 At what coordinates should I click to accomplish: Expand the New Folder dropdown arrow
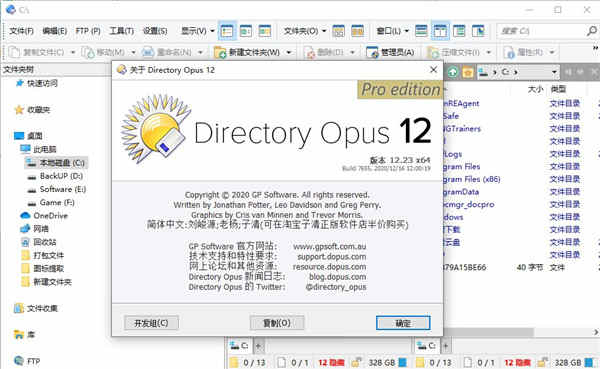coord(289,52)
